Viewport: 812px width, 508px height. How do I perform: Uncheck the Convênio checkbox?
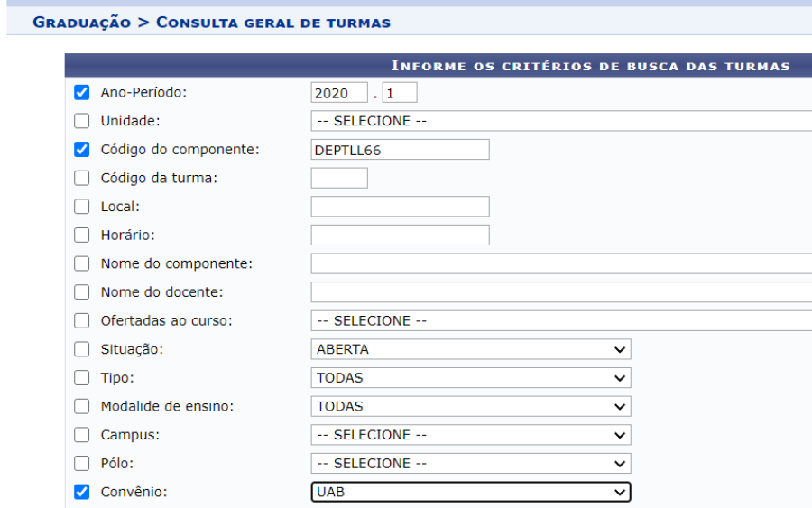(82, 492)
